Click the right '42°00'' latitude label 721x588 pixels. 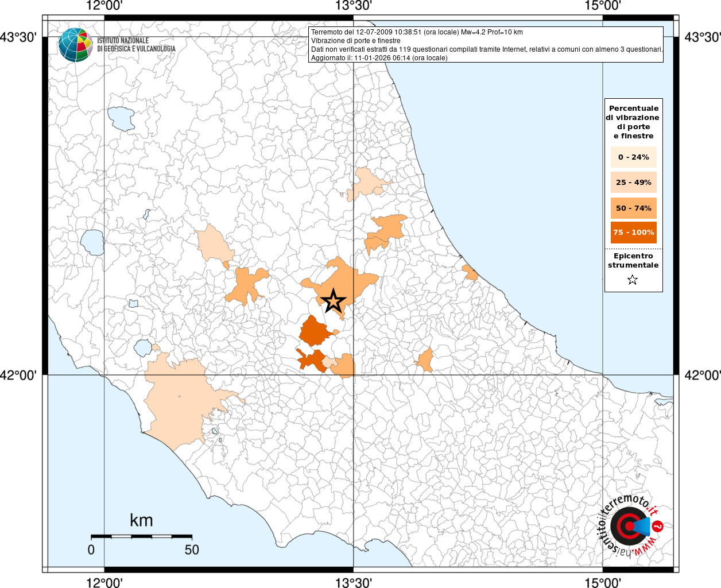pyautogui.click(x=703, y=375)
